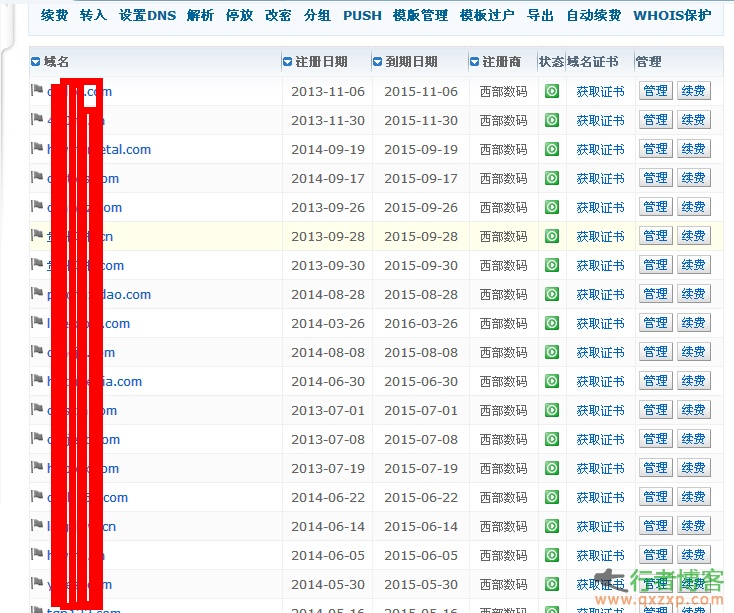Click green status icon for 2015-09-17 row
Screen dimensions: 734x613
(552, 178)
